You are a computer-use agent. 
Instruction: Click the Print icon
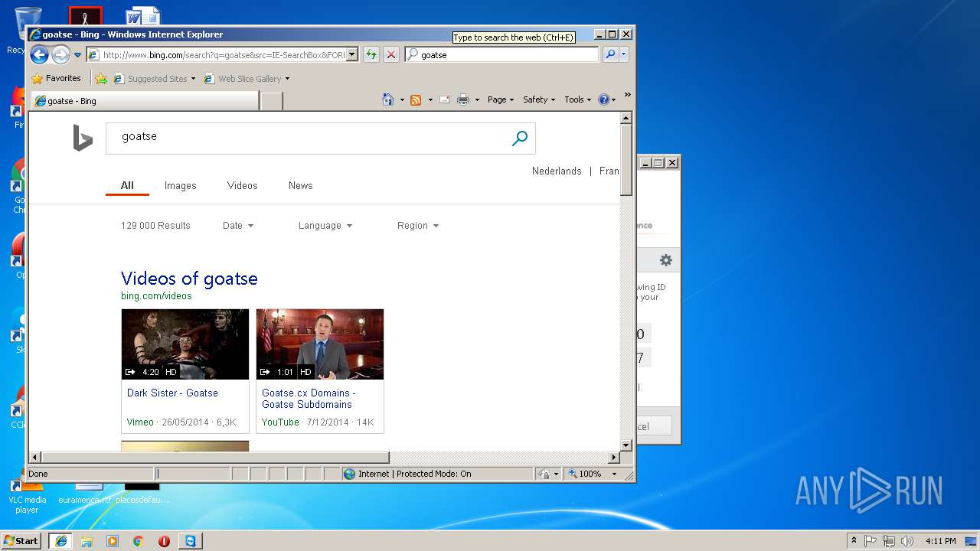click(463, 99)
